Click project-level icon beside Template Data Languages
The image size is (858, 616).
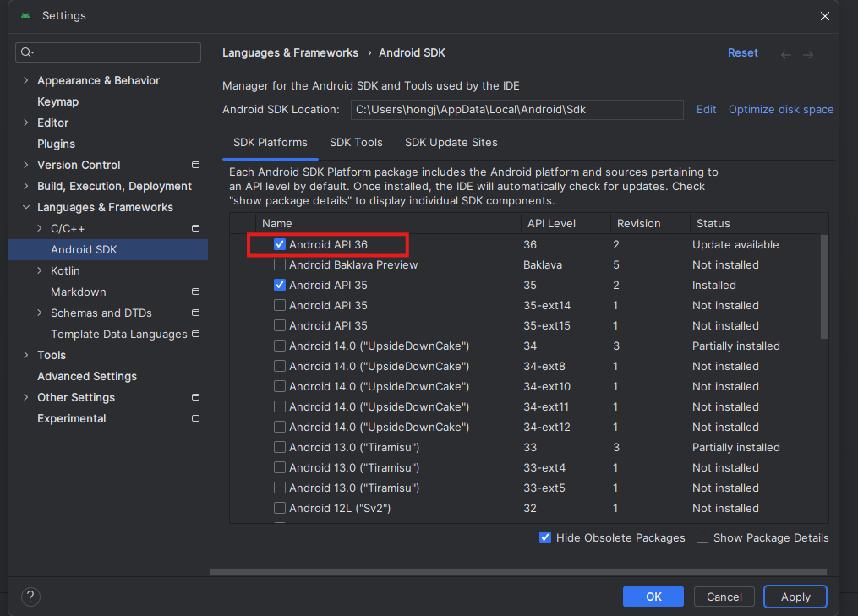pos(195,334)
